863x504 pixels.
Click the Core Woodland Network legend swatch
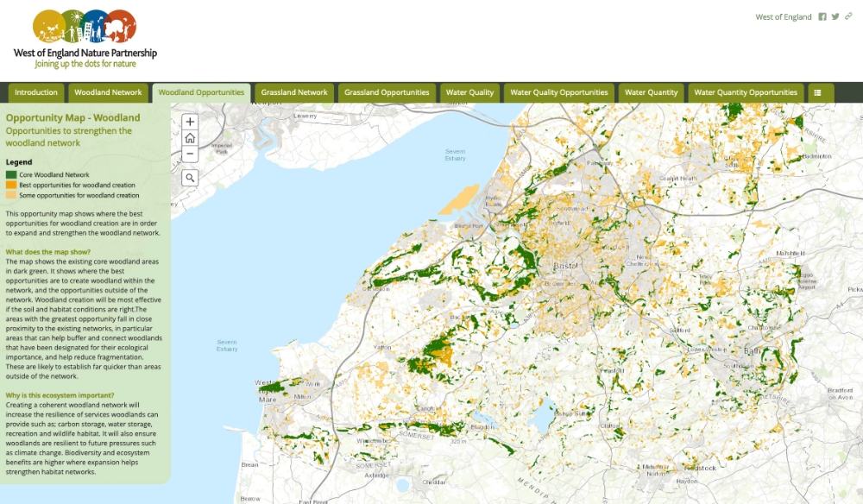[x=11, y=174]
